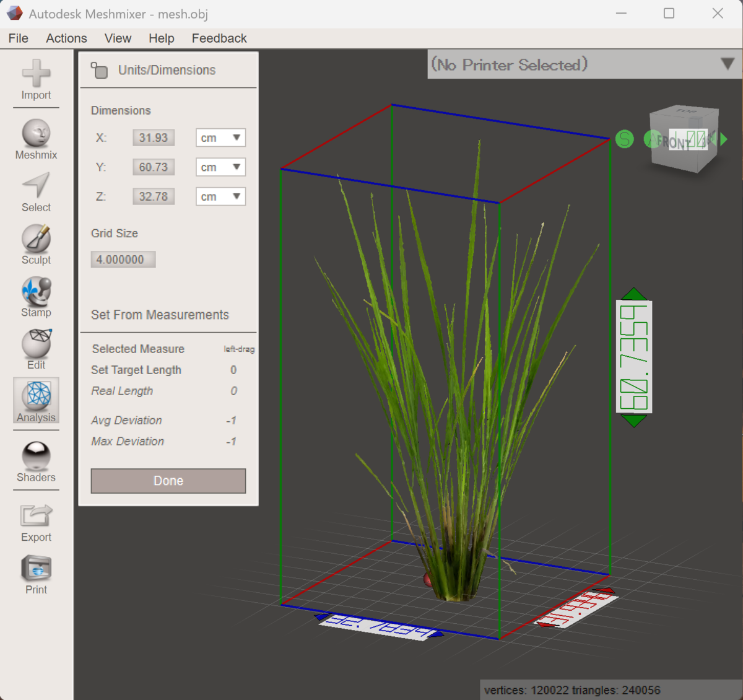
Task: Click the up arrow above height label
Action: [x=633, y=294]
